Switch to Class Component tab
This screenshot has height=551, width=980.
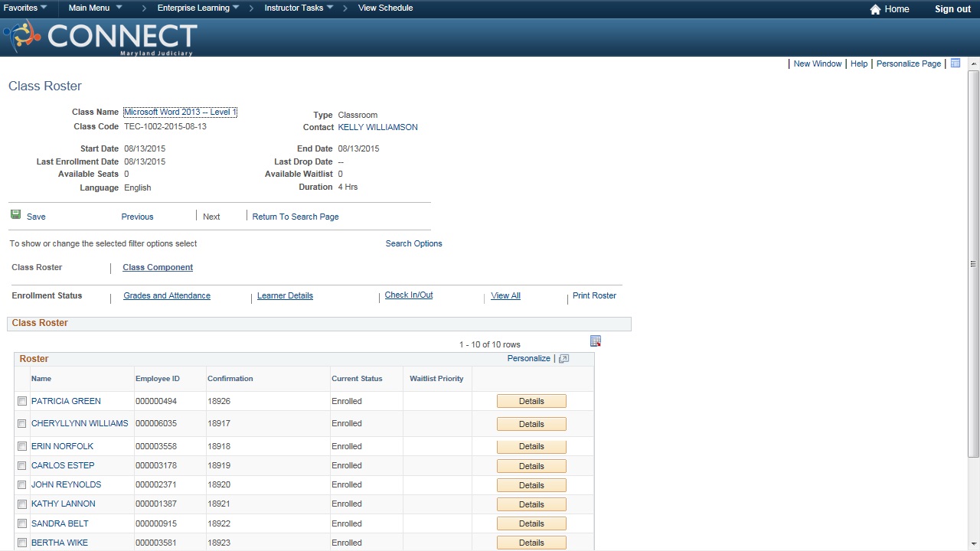tap(158, 267)
